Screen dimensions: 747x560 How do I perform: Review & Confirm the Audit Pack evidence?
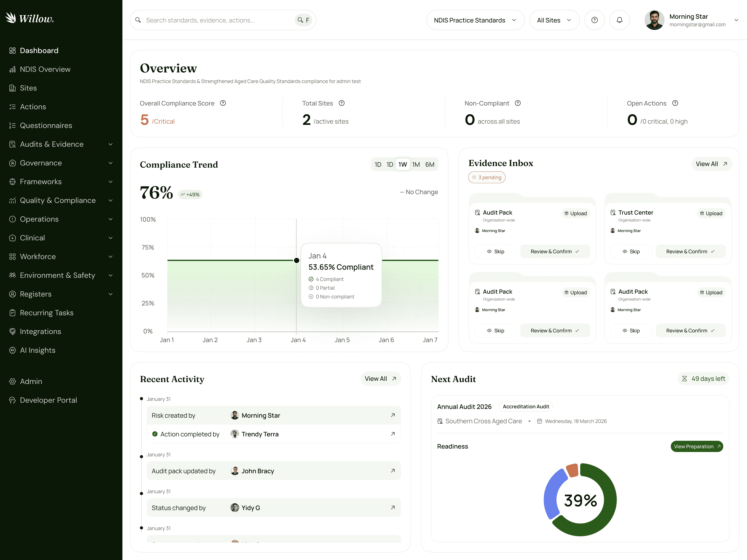point(555,251)
